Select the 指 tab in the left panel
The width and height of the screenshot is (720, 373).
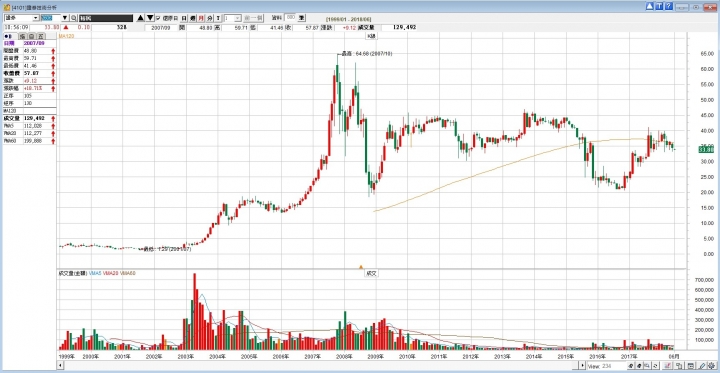pos(22,36)
